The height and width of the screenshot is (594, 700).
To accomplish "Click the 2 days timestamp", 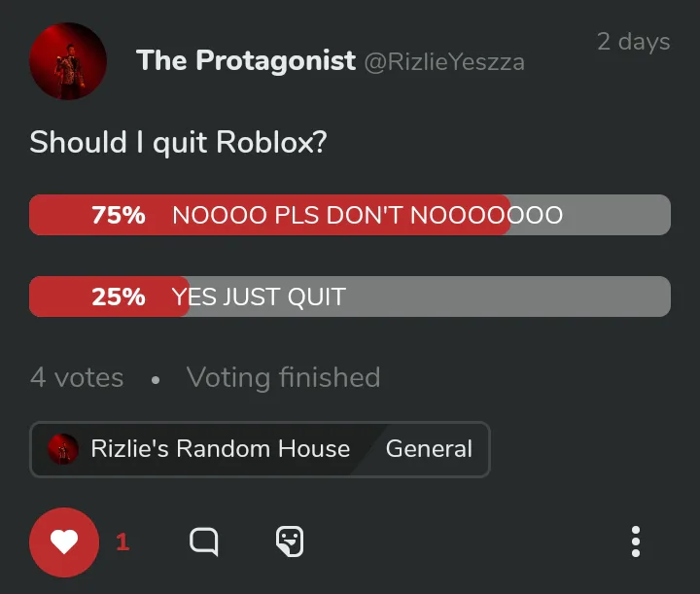I will pos(634,42).
